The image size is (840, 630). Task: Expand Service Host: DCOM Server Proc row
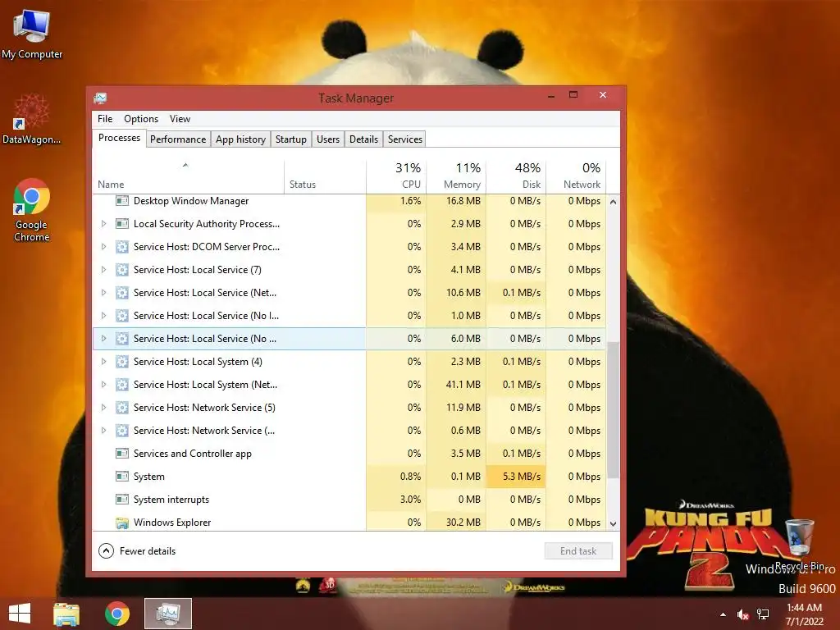[104, 247]
